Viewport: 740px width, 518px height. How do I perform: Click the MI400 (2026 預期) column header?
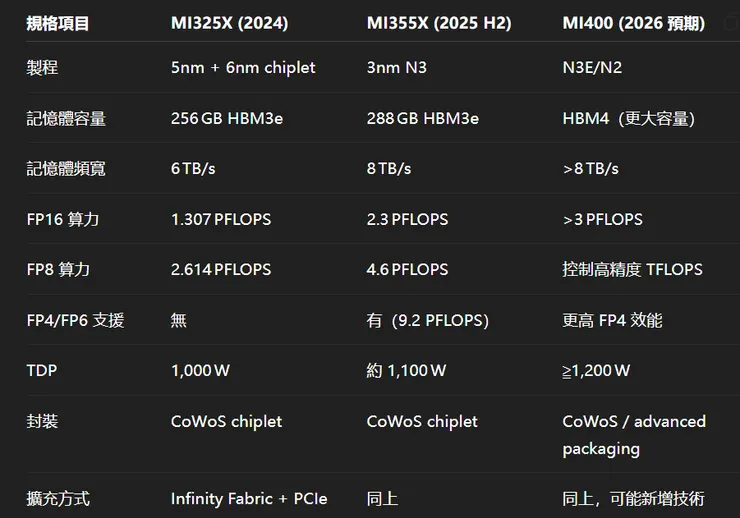(x=633, y=23)
